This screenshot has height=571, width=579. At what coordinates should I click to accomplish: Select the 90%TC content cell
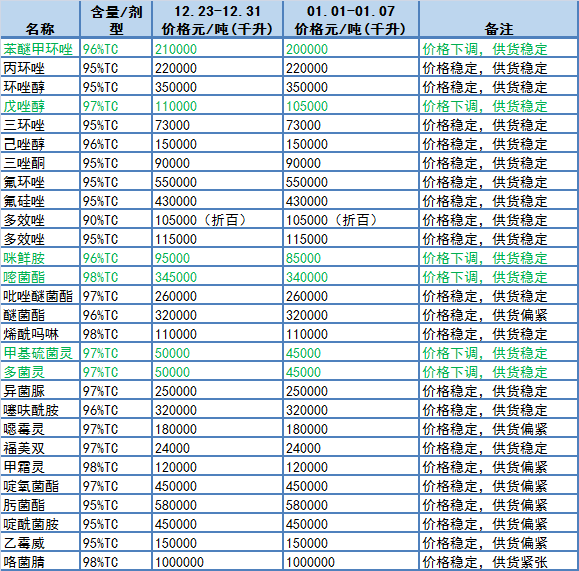pyautogui.click(x=116, y=220)
